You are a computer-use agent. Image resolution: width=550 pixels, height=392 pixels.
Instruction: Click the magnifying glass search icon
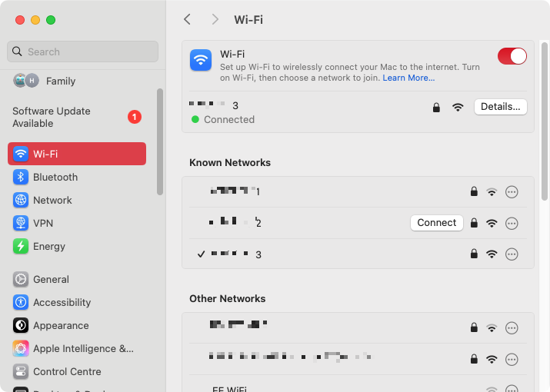tap(17, 51)
